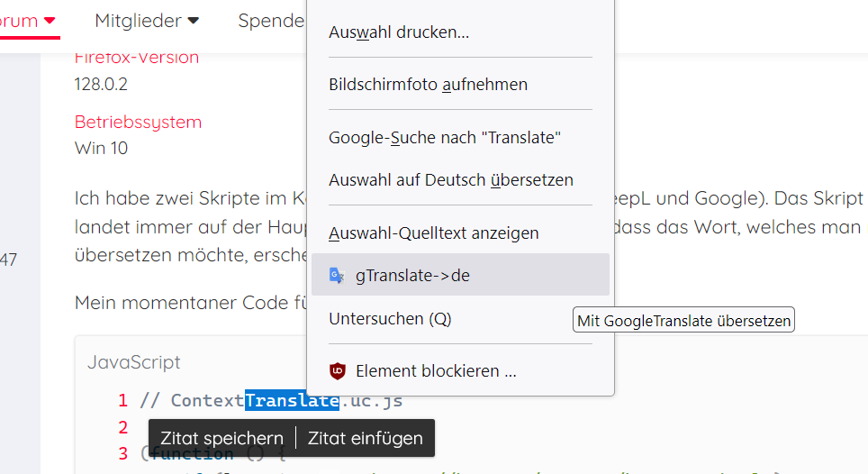Choose "Auswahl drucken…" from context menu
This screenshot has height=474, width=868.
pos(399,32)
